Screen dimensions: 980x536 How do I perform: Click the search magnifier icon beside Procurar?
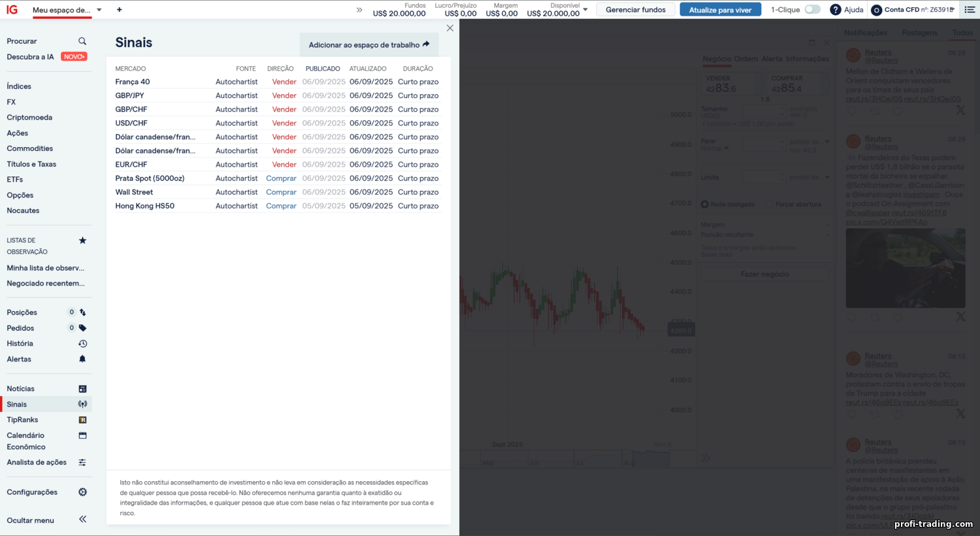point(82,41)
